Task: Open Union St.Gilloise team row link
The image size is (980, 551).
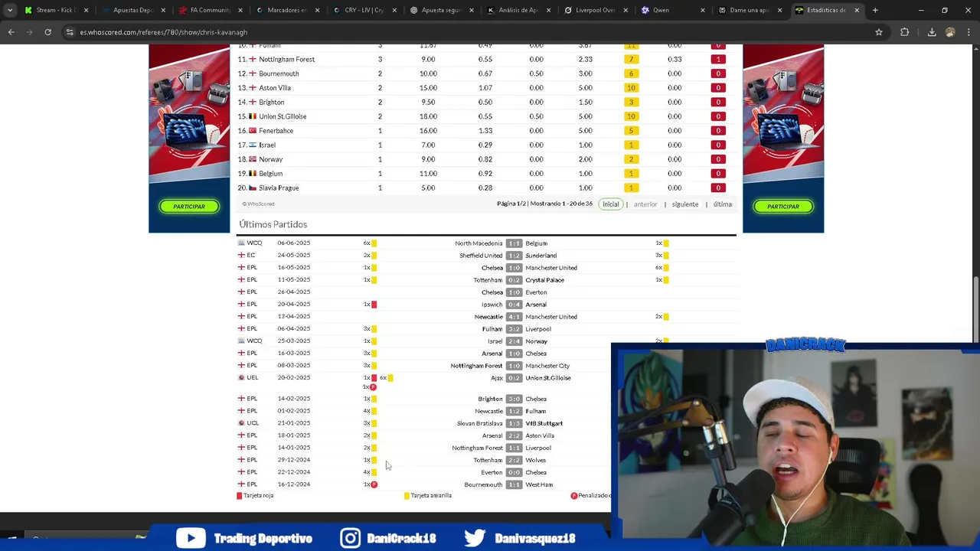Action: click(283, 116)
